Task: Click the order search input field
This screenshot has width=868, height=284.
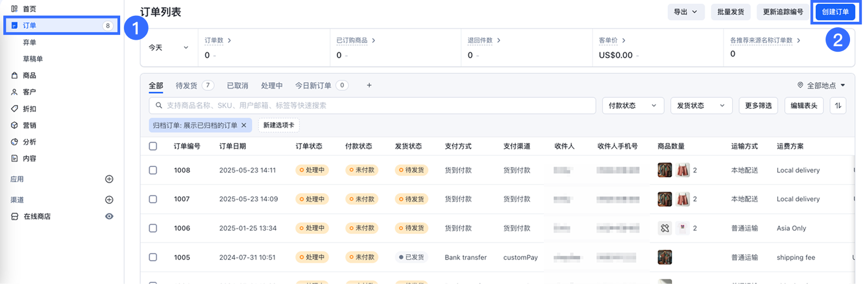Action: click(372, 106)
